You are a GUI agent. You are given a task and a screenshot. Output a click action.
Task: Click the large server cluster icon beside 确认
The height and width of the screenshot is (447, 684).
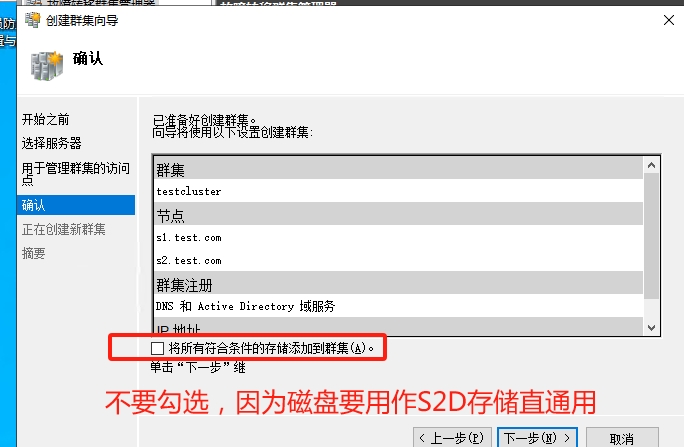coord(47,66)
